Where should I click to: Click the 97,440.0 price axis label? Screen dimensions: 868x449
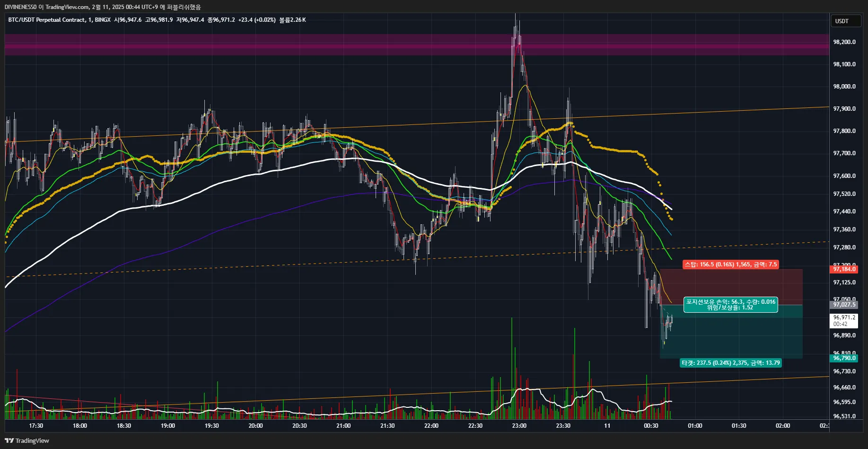coord(844,211)
